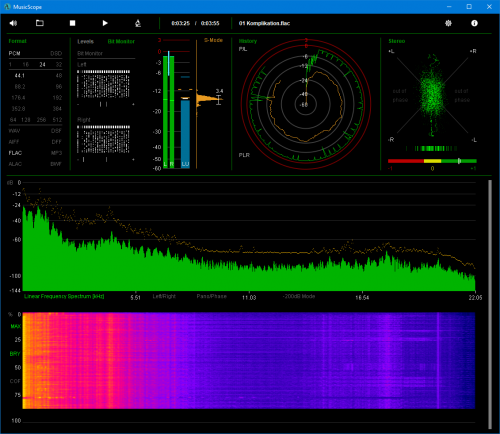Screen dimensions: 500x434
Task: Start playback with the play button
Action: click(x=105, y=23)
